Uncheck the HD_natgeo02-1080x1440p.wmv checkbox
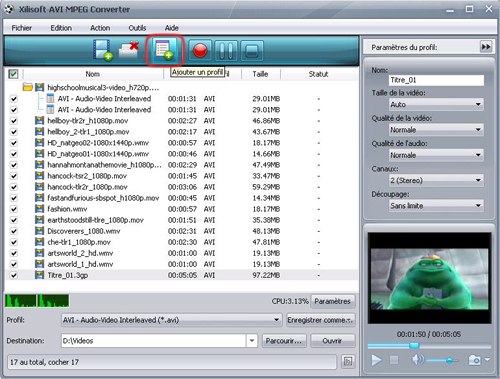The image size is (500, 379). (x=14, y=143)
